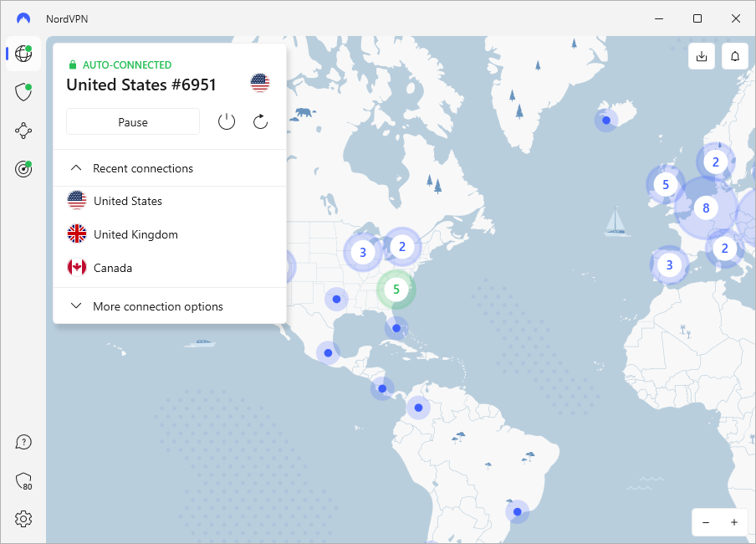Select United Kingdom from recent connections
Viewport: 756px width, 544px height.
pyautogui.click(x=135, y=234)
